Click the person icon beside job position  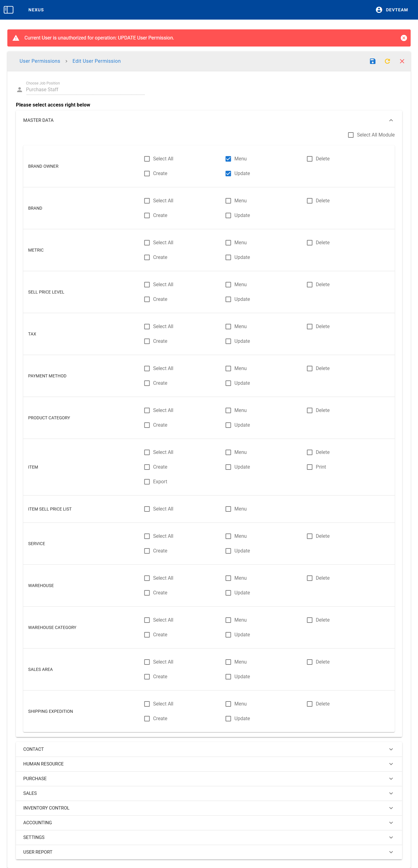pos(20,90)
